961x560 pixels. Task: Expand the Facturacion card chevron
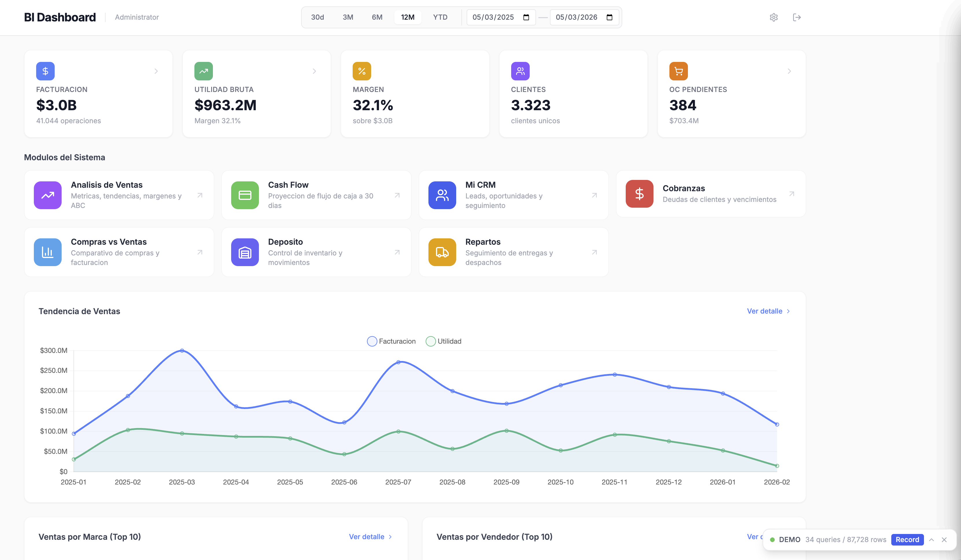156,71
